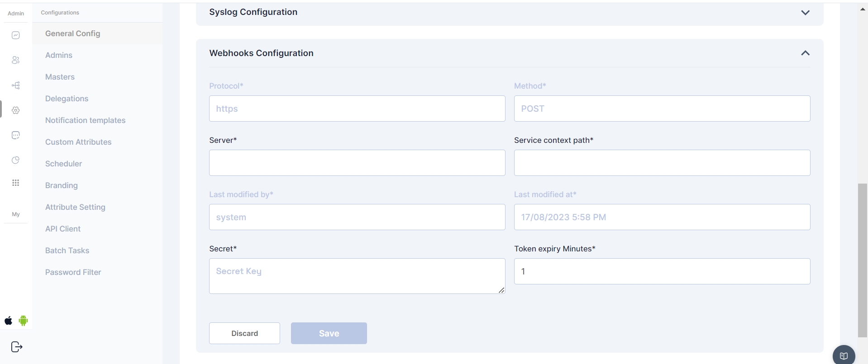Open the workflow hierarchy icon in sidebar
This screenshot has height=364, width=868.
coord(16,85)
